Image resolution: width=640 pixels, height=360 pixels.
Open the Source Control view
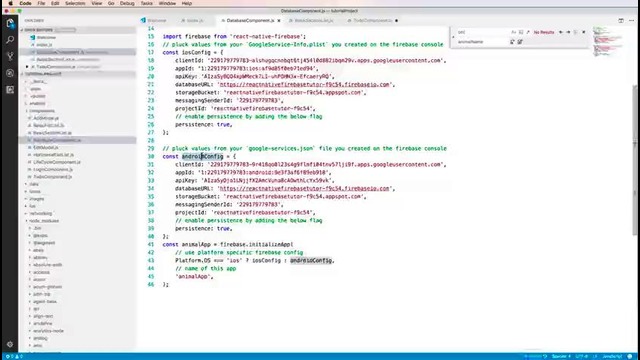click(10, 56)
